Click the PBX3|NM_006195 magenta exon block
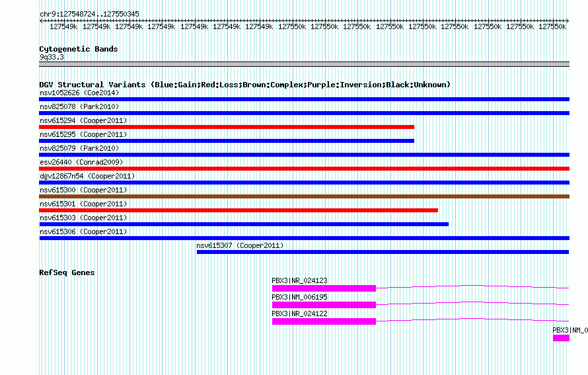588x375 pixels. tap(324, 305)
